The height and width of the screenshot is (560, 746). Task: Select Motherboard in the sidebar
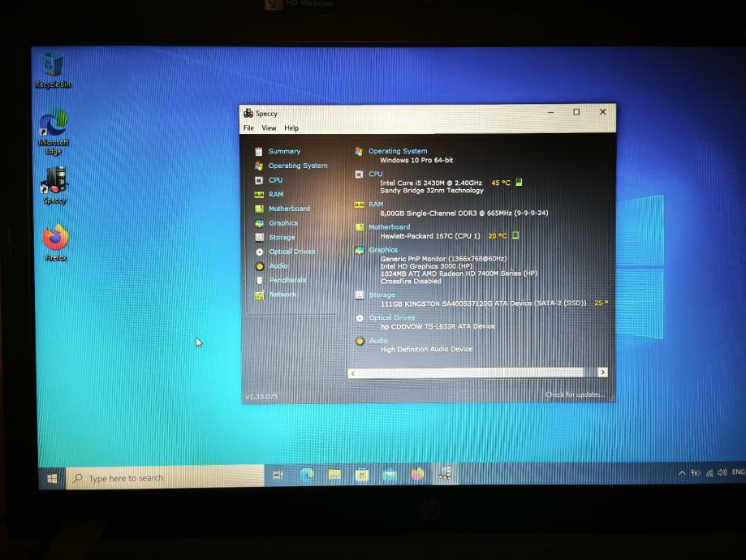tap(289, 209)
